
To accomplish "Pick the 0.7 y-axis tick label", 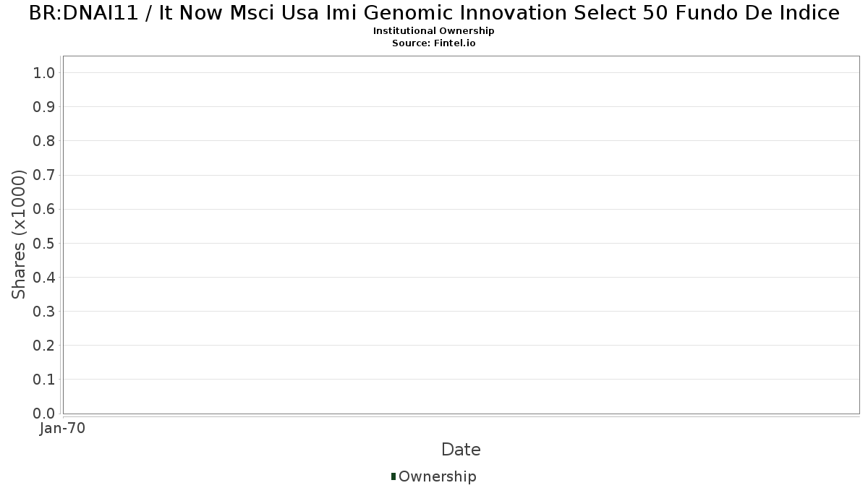I will coord(44,175).
